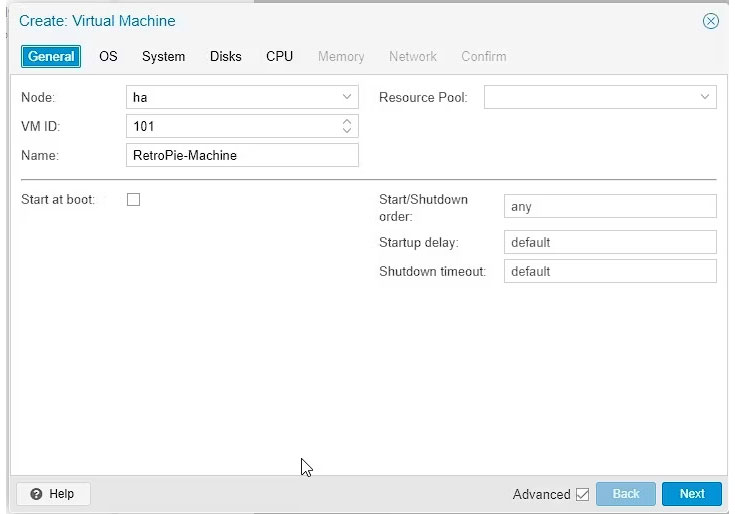Open the Network tab
735x514 pixels.
pyautogui.click(x=412, y=56)
